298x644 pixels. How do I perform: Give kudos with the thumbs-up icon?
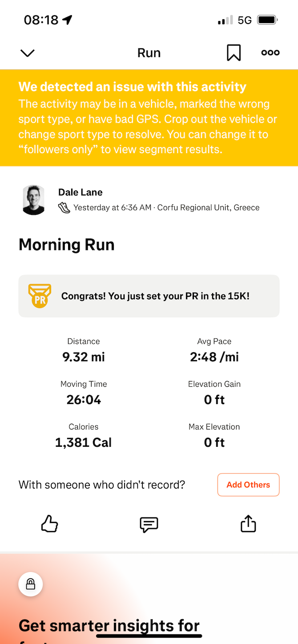point(50,524)
